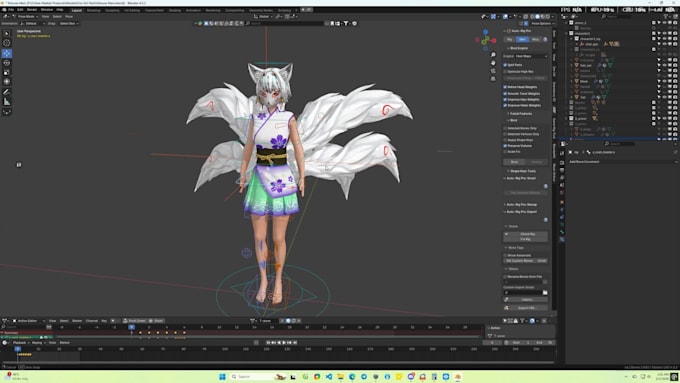Click the Export FBX button
Viewport: 680px width, 383px height.
(x=526, y=308)
